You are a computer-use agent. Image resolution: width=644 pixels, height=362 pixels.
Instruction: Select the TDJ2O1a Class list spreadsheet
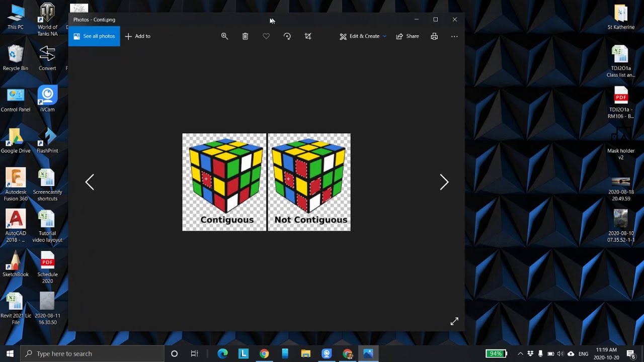coord(621,61)
